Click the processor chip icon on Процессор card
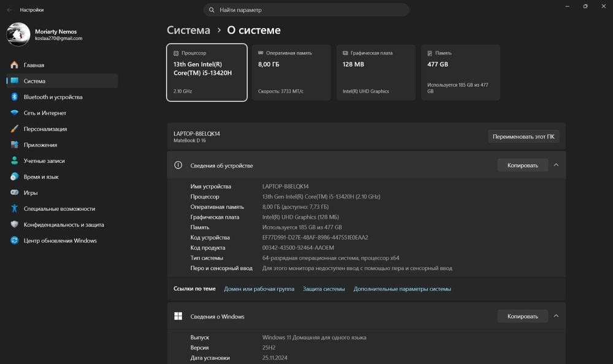Image resolution: width=613 pixels, height=364 pixels. [176, 53]
